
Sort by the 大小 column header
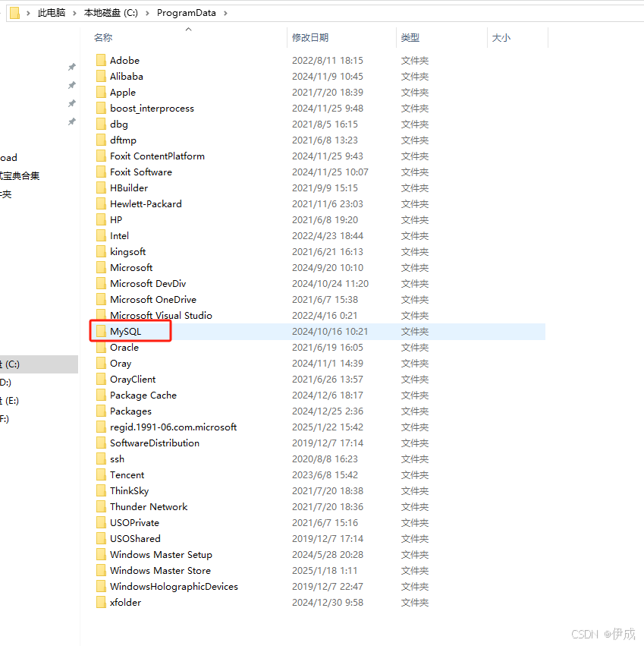[x=501, y=37]
